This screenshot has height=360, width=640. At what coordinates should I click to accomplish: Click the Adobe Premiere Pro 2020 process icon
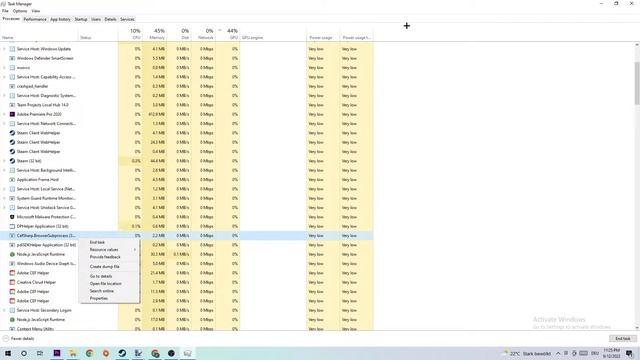click(x=12, y=114)
